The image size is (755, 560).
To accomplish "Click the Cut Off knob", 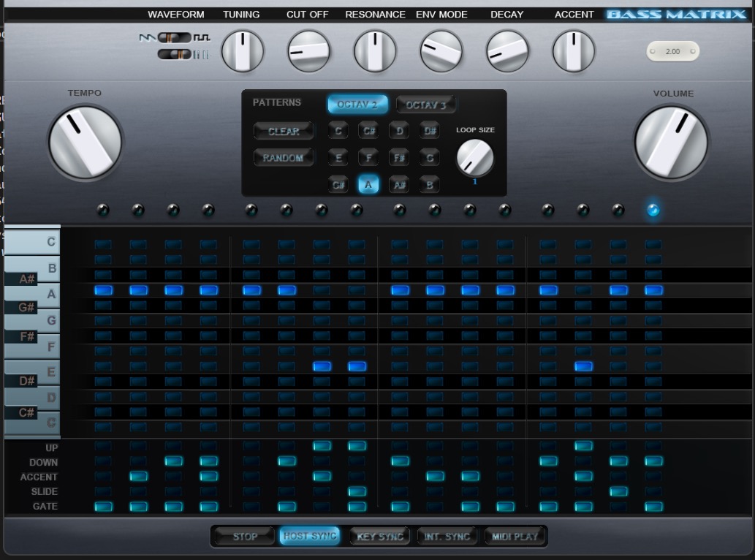I will click(x=308, y=51).
